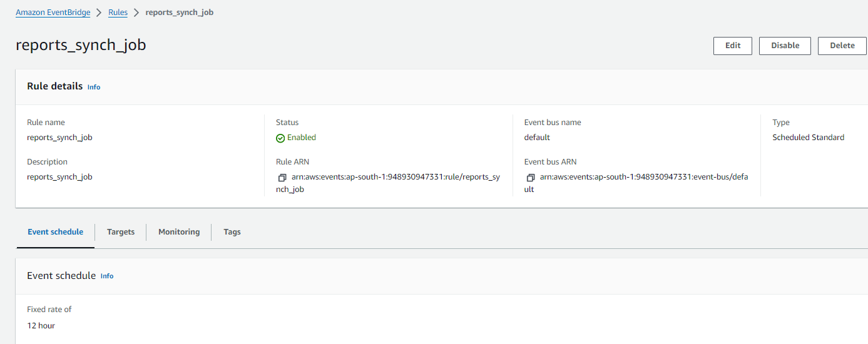Screen dimensions: 868x344
Task: Click the breadcrumb chevron after Amazon EventBridge
Action: tap(99, 13)
